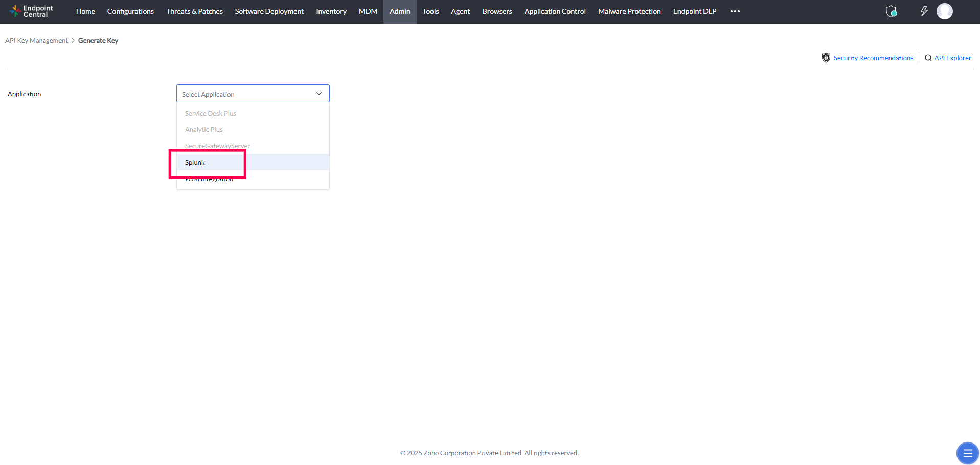980x465 pixels.
Task: Choose SecureGatewayServer from the list
Action: pos(217,146)
